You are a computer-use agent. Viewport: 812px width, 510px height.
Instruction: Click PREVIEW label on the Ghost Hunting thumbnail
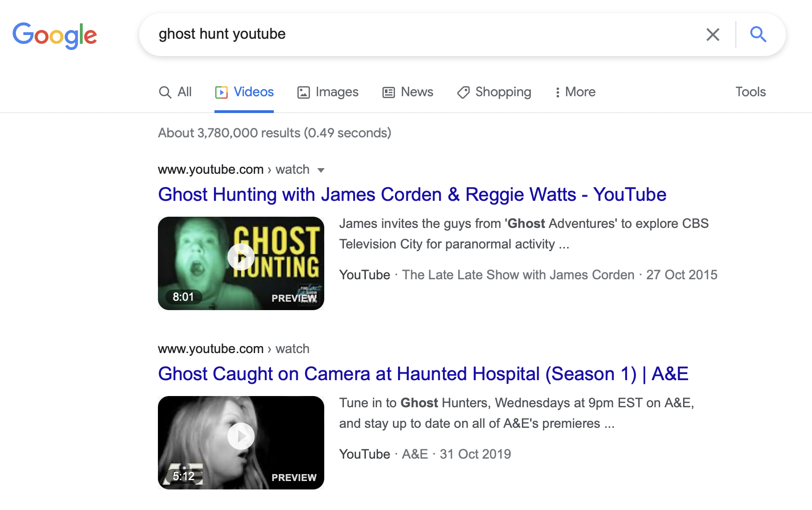pos(294,298)
